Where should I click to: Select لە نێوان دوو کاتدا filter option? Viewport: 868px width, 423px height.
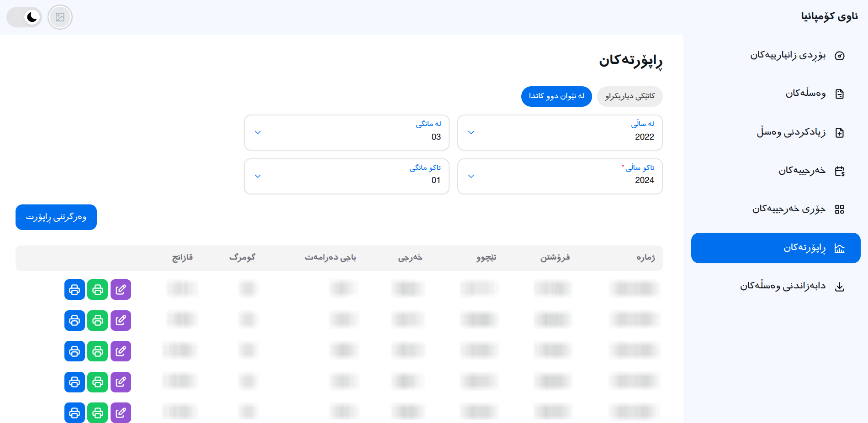(556, 96)
